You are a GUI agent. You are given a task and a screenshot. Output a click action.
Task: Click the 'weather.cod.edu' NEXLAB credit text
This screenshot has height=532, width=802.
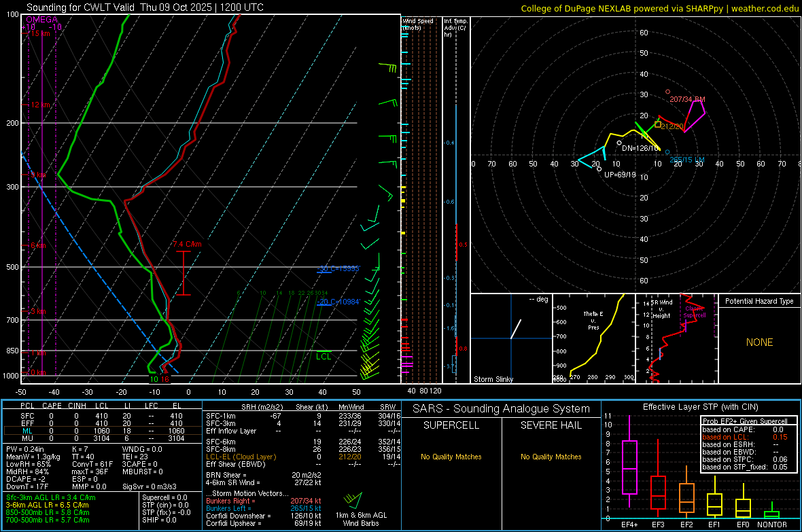(x=765, y=8)
